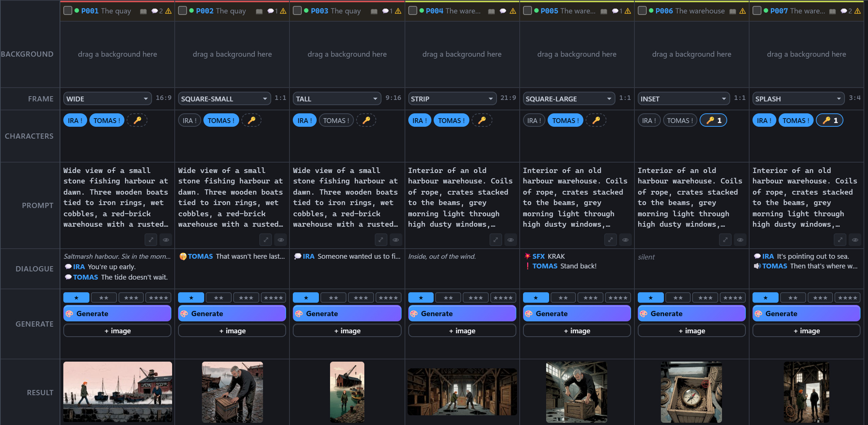Click the key chip with count 1 in P007
Image resolution: width=868 pixels, height=425 pixels.
[829, 120]
